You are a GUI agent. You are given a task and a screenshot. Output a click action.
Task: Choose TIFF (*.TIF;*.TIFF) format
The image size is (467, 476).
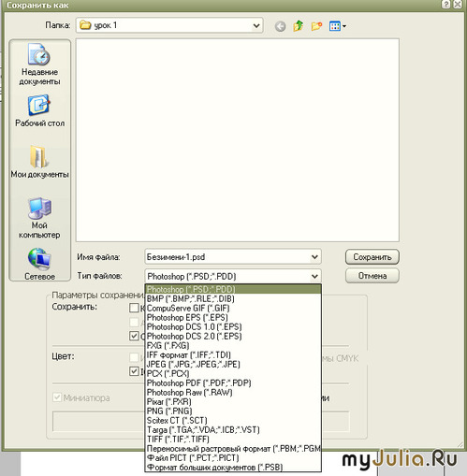(233, 440)
